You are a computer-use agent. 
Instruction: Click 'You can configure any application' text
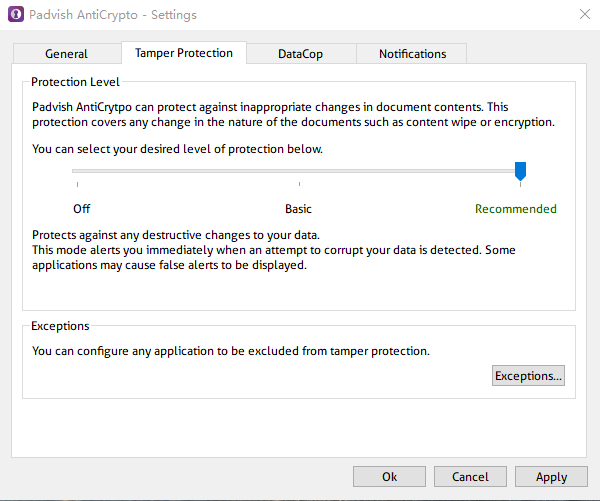231,351
